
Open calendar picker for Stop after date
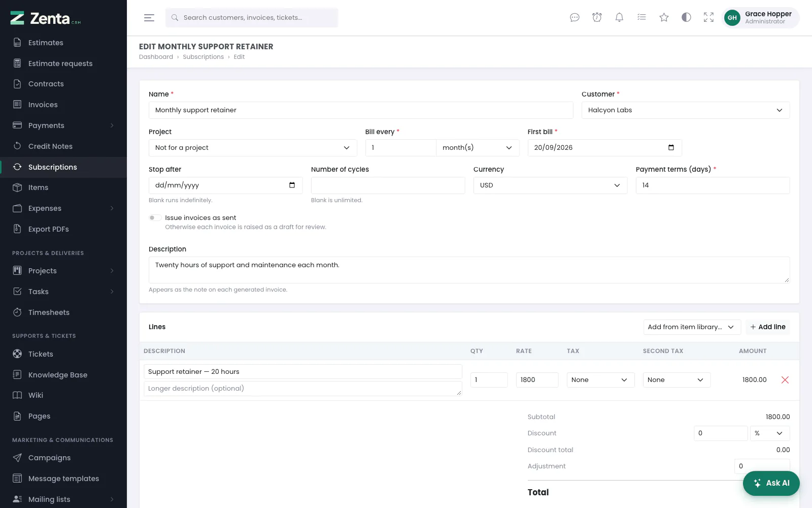click(292, 185)
